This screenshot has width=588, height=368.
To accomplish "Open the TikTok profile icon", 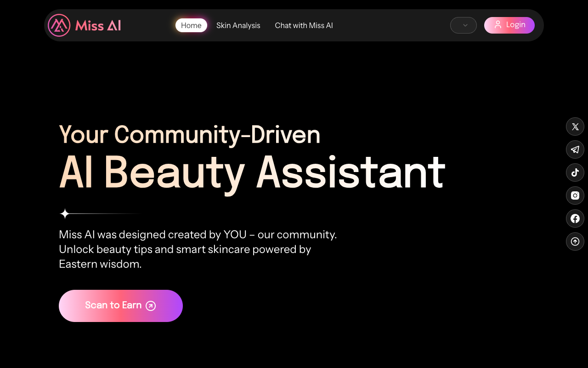I will (575, 172).
